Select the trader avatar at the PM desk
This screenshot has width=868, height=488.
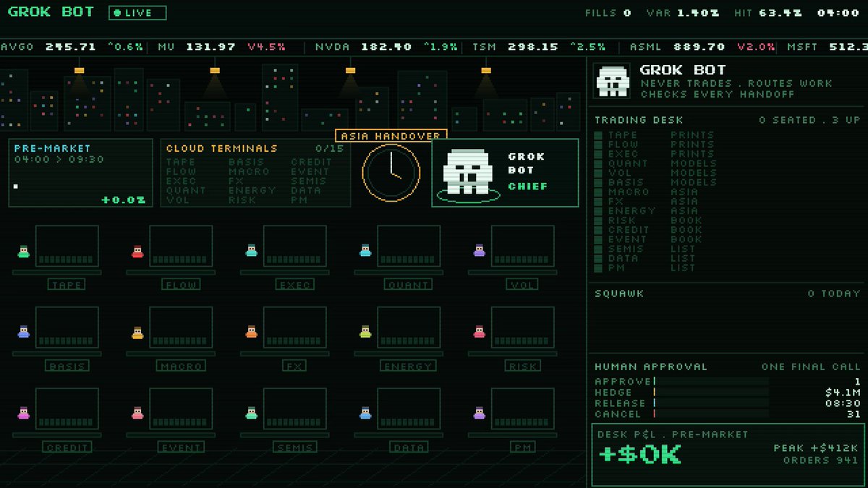pyautogui.click(x=479, y=414)
